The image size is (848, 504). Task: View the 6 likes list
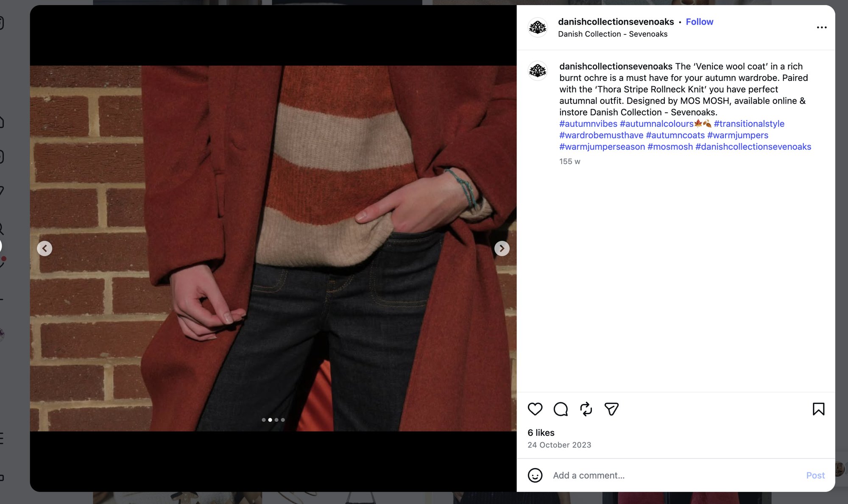[x=541, y=433]
